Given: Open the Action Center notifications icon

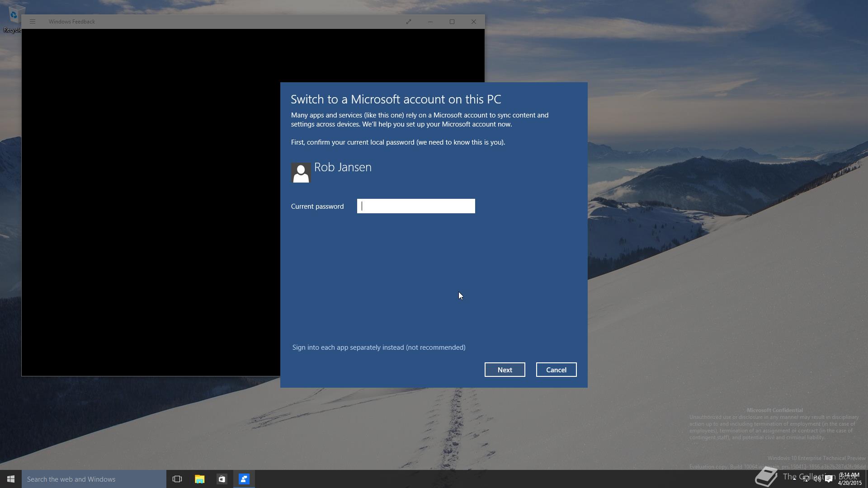Looking at the screenshot, I should [829, 479].
